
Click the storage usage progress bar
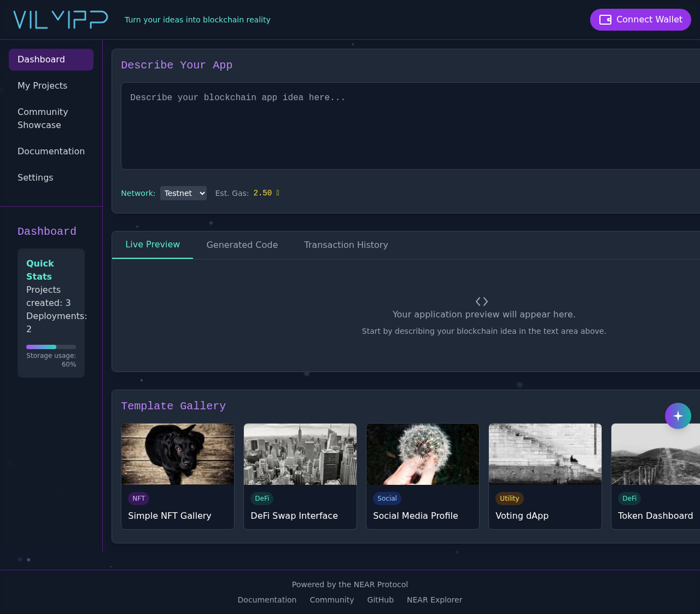click(x=51, y=346)
